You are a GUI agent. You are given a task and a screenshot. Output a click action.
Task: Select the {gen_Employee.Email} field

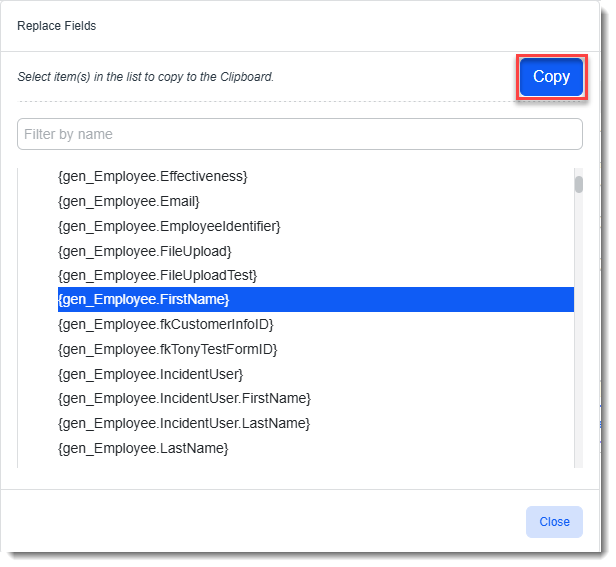point(129,201)
